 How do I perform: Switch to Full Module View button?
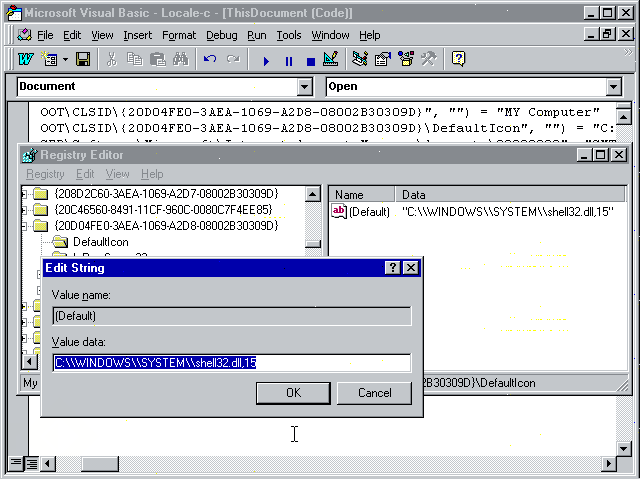point(32,464)
